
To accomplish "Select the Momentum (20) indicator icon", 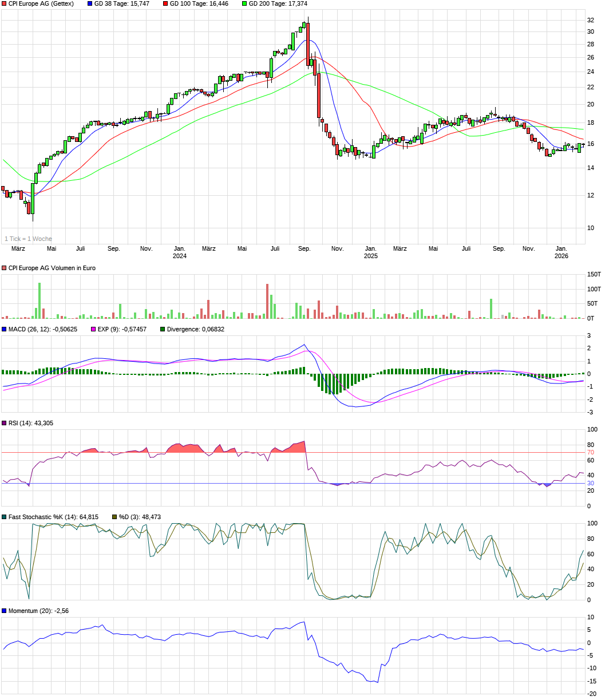I will point(4,610).
